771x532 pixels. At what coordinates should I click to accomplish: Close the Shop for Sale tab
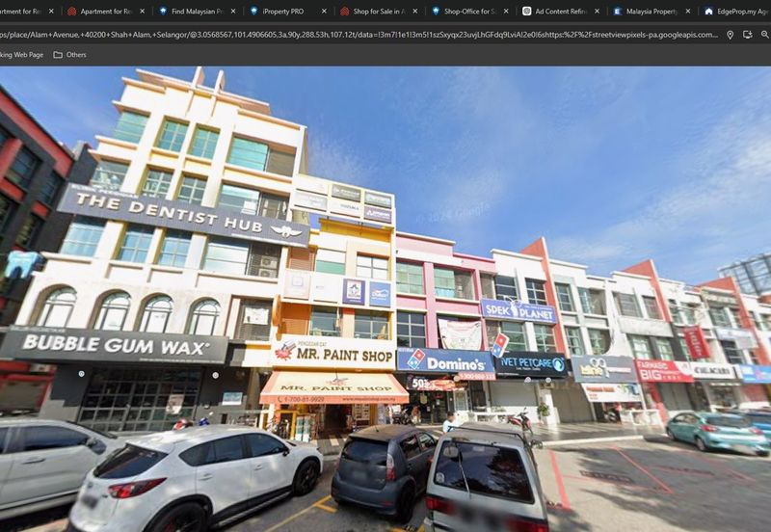click(x=415, y=12)
